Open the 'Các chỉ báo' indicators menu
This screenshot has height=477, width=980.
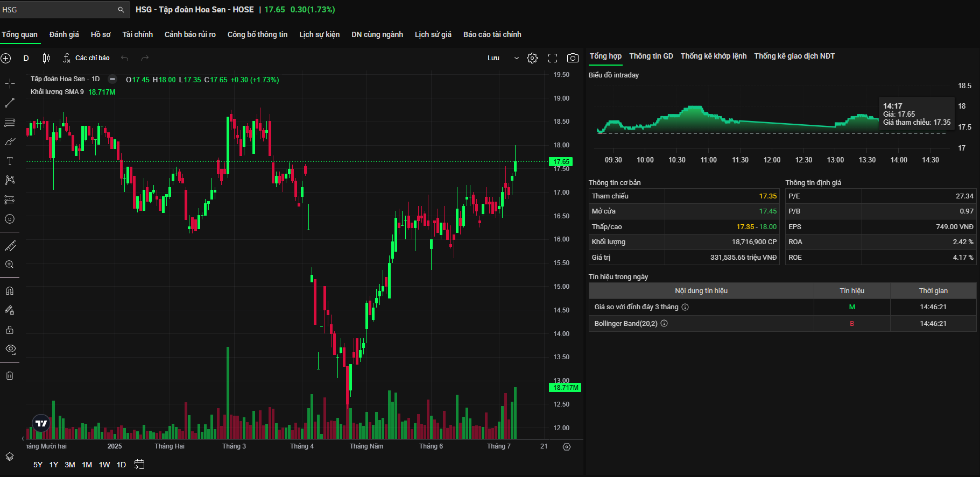[x=86, y=58]
